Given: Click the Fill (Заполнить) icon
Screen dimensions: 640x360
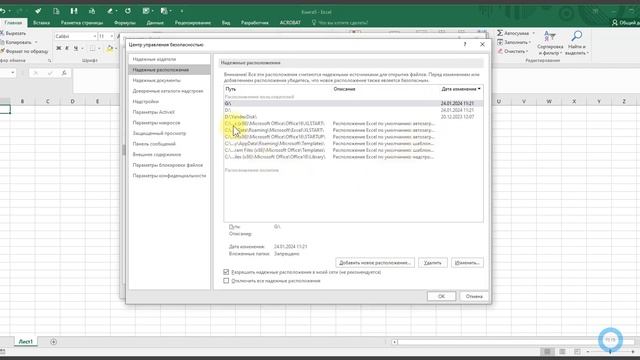Looking at the screenshot, I should tap(500, 42).
